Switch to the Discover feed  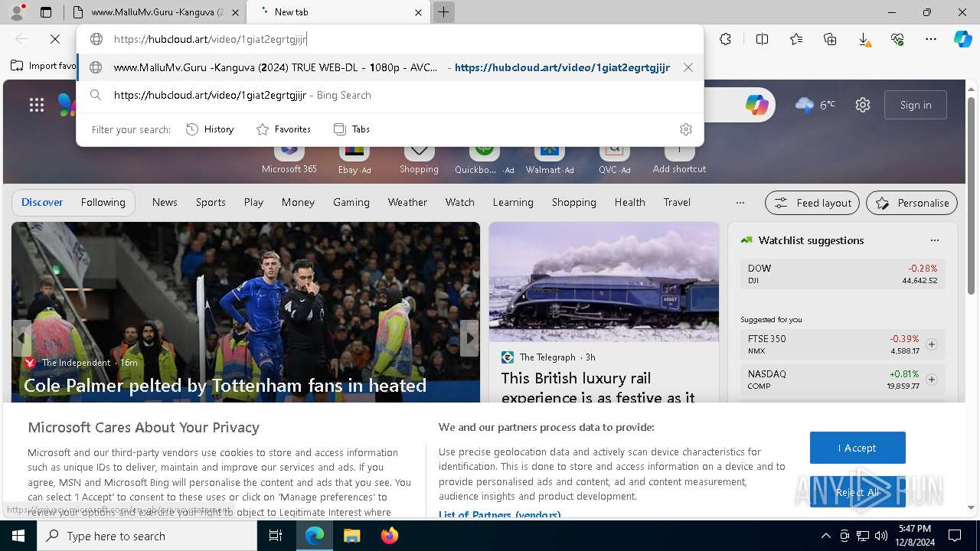coord(42,202)
